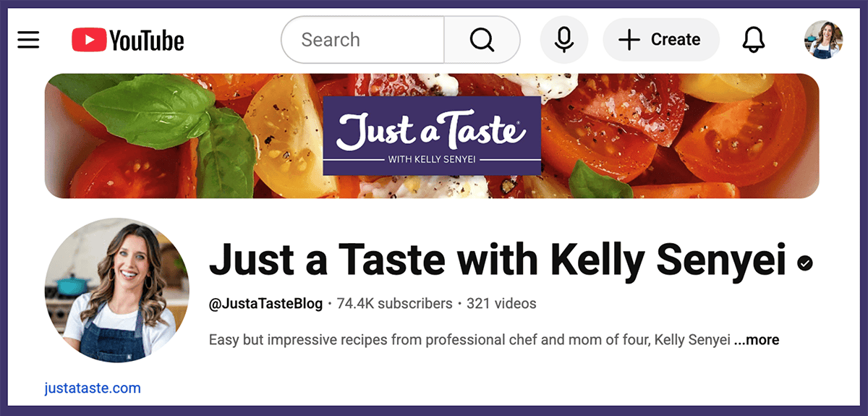
Task: Focus the Search text field
Action: [362, 40]
